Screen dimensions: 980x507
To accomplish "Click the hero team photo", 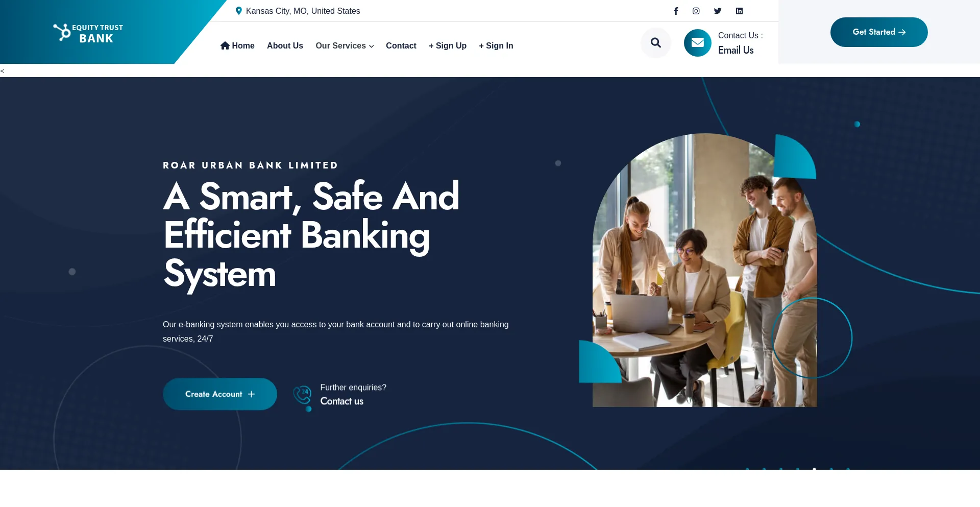I will click(x=704, y=270).
